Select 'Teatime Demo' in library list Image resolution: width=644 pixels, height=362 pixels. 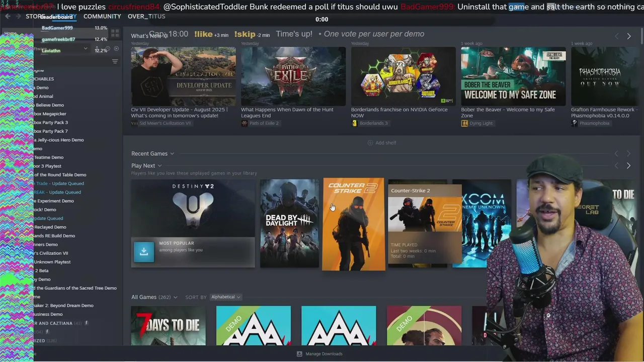pos(49,157)
